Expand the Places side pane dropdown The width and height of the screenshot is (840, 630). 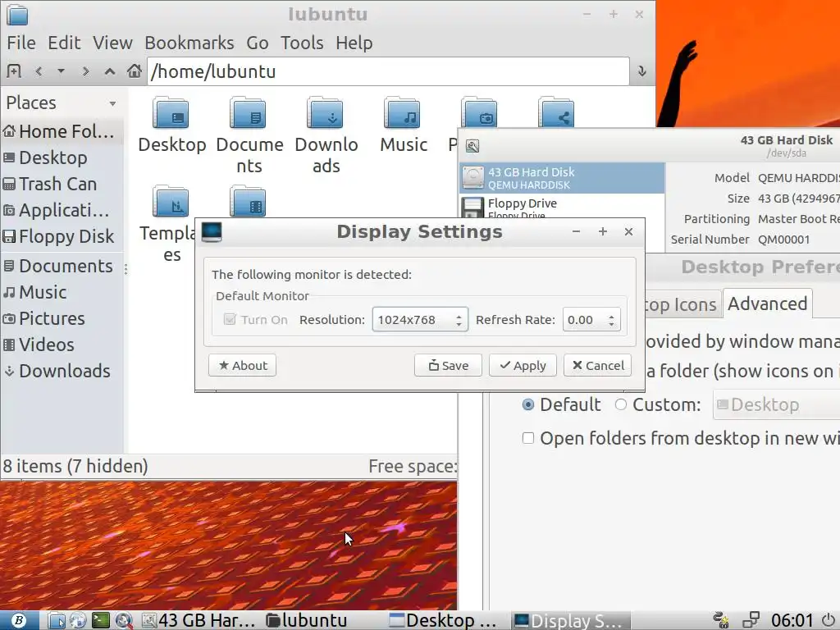(x=112, y=103)
